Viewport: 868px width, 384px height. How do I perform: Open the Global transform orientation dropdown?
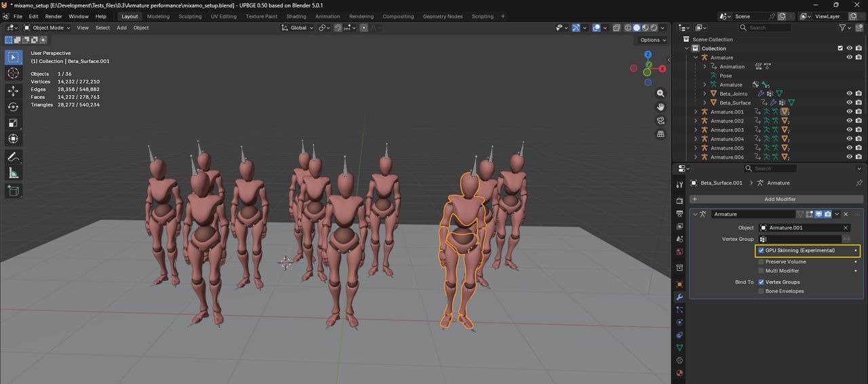point(298,28)
